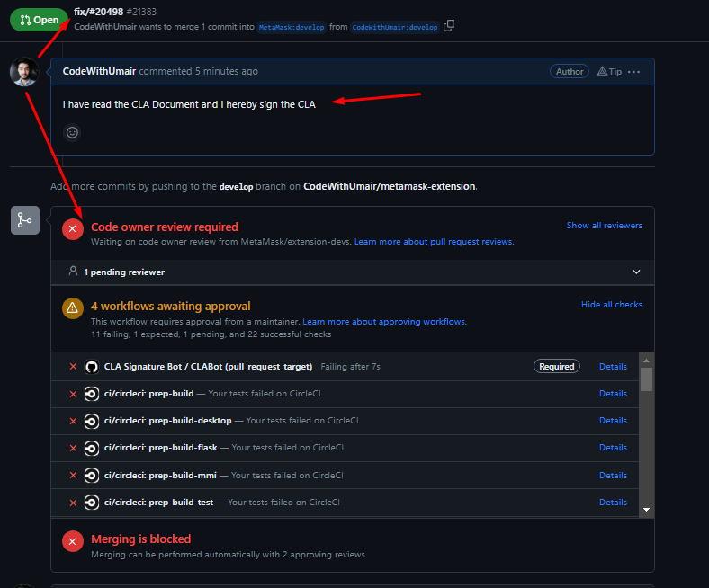Click the CLA signing comment text

tap(189, 104)
